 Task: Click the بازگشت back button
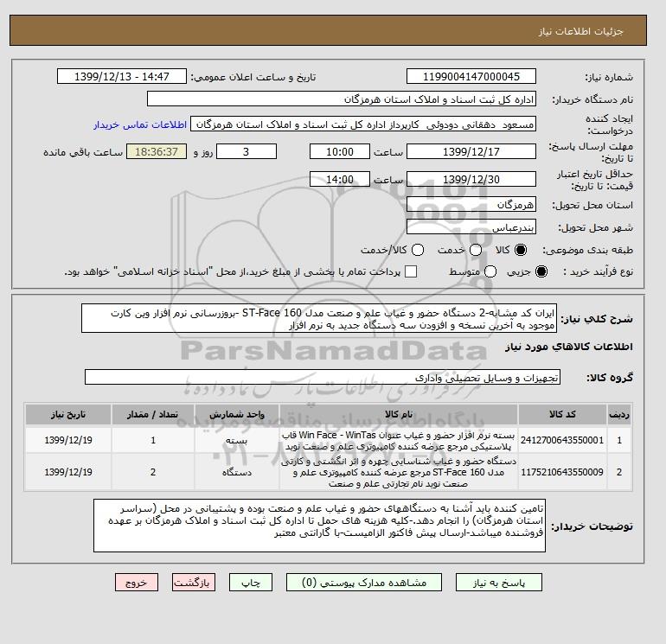(194, 583)
